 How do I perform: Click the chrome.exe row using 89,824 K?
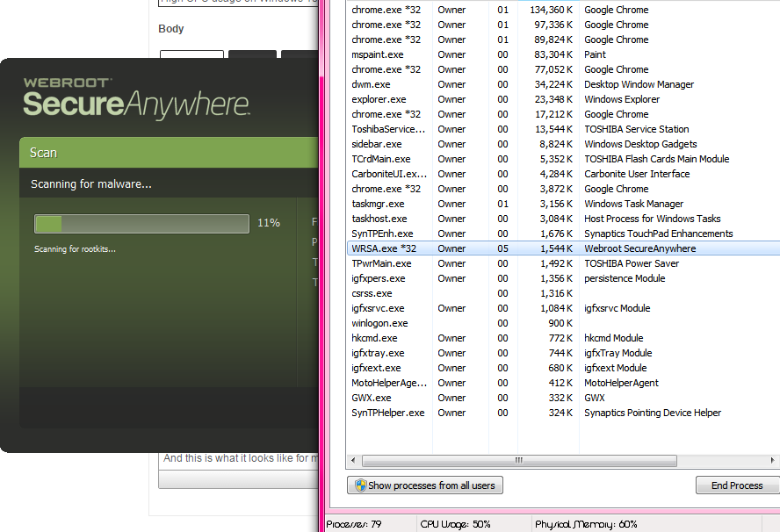point(563,40)
